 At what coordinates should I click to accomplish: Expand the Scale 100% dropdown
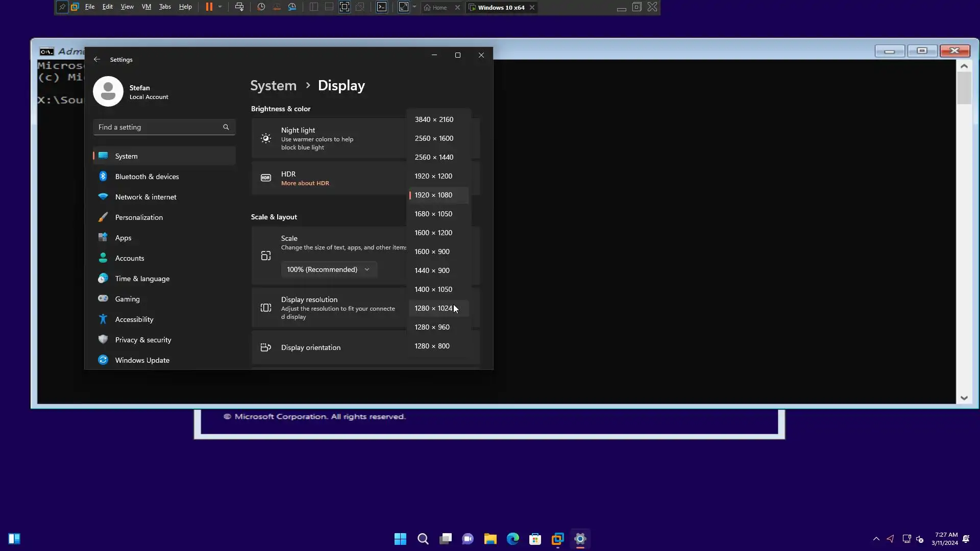pyautogui.click(x=328, y=269)
